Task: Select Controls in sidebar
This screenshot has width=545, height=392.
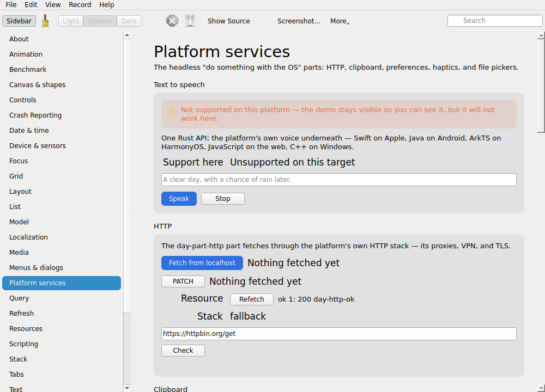Action: [62, 100]
